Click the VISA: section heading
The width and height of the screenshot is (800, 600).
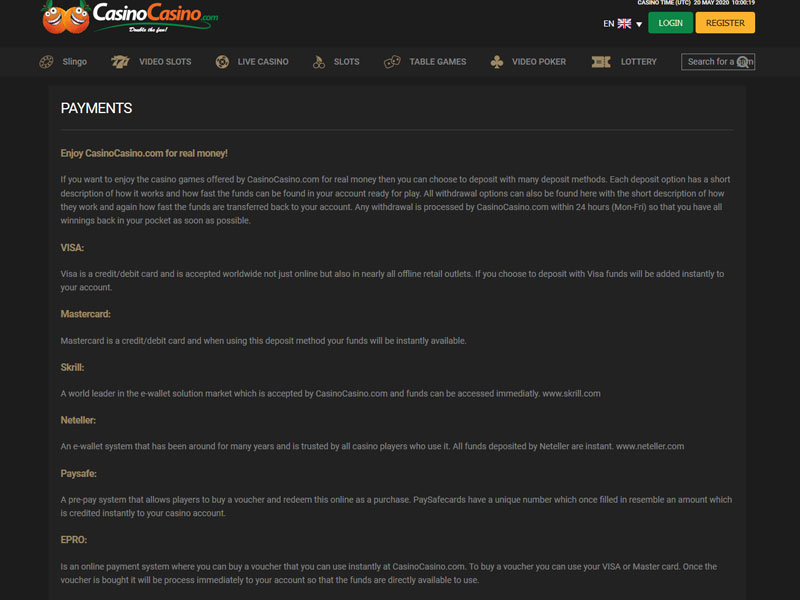72,248
